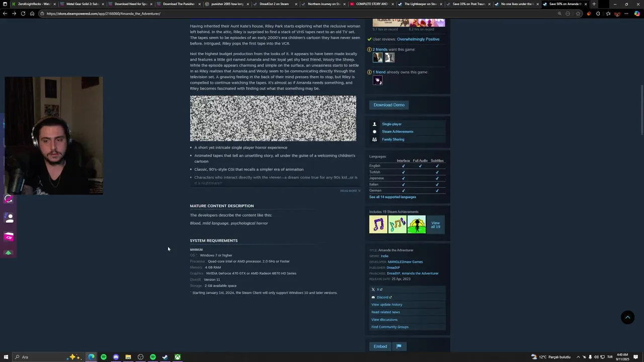Click the Family Sharing people icon
The width and height of the screenshot is (644, 362).
point(374,139)
